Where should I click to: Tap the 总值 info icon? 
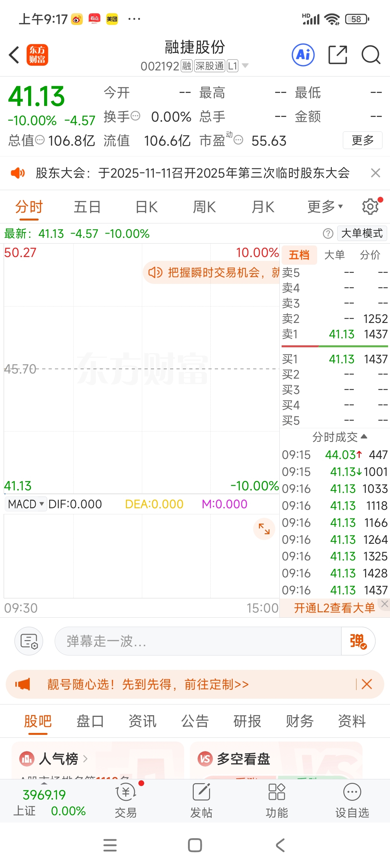40,140
